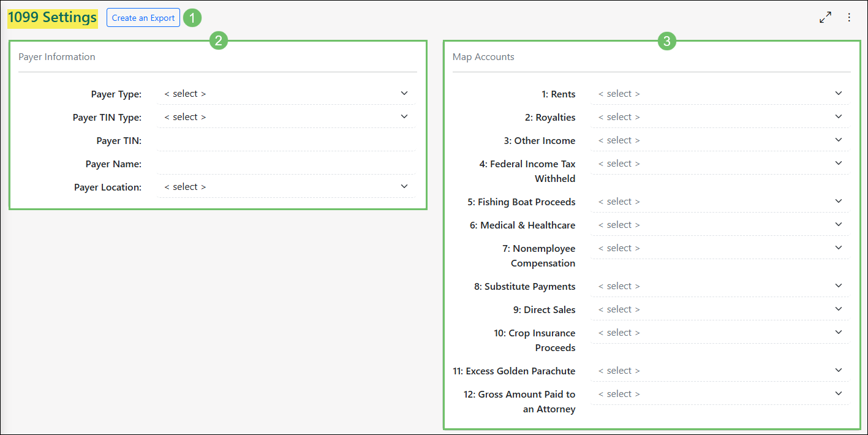Open the Substitute Payments dropdown
Image resolution: width=868 pixels, height=435 pixels.
(720, 286)
